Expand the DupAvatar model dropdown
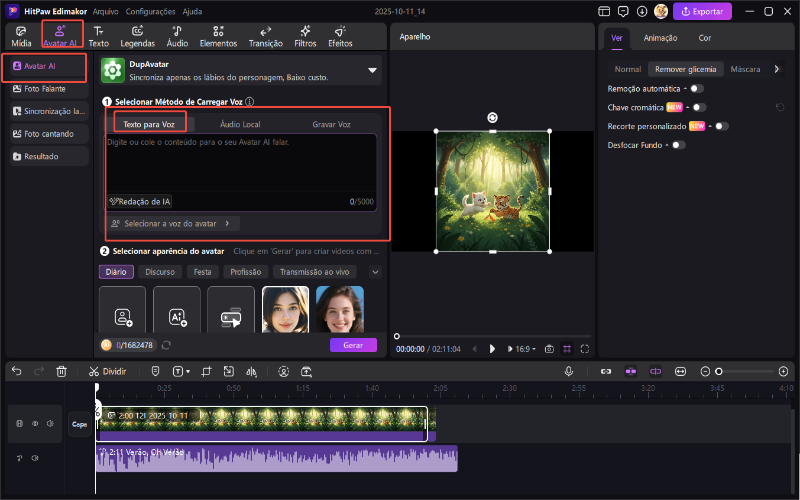The image size is (800, 500). point(373,70)
